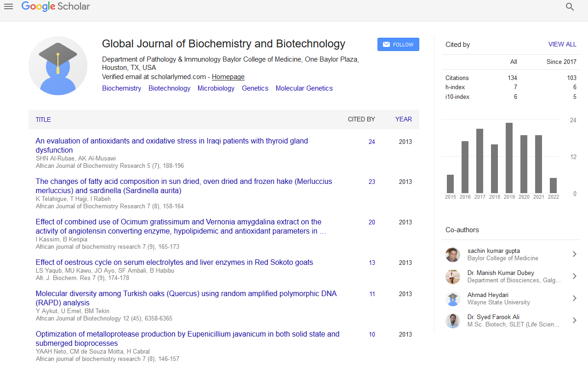Open Dr. Manish Kumar Dubey's profile photo
The height and width of the screenshot is (366, 588).
point(453,277)
